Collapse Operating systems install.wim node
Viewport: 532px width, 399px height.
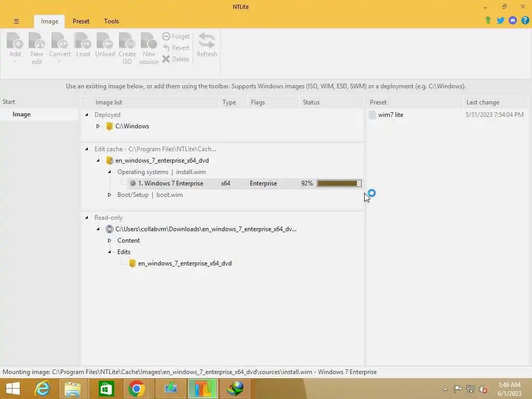point(110,172)
